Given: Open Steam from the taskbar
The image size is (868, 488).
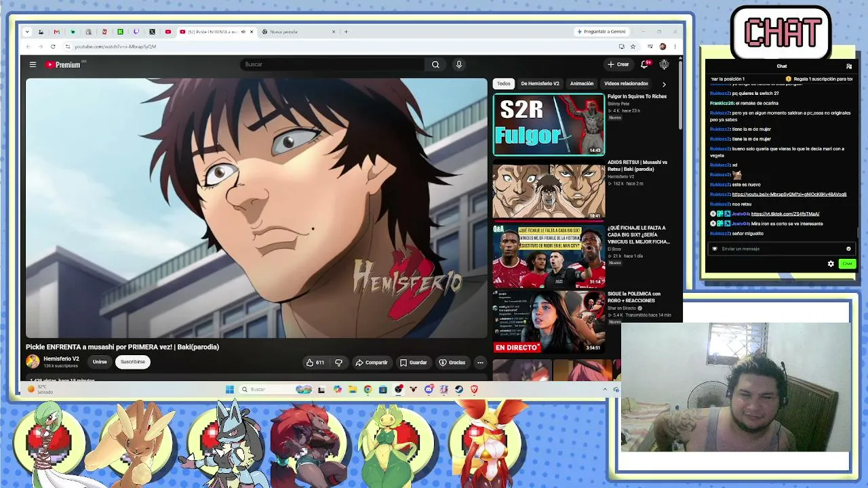Looking at the screenshot, I should point(459,390).
